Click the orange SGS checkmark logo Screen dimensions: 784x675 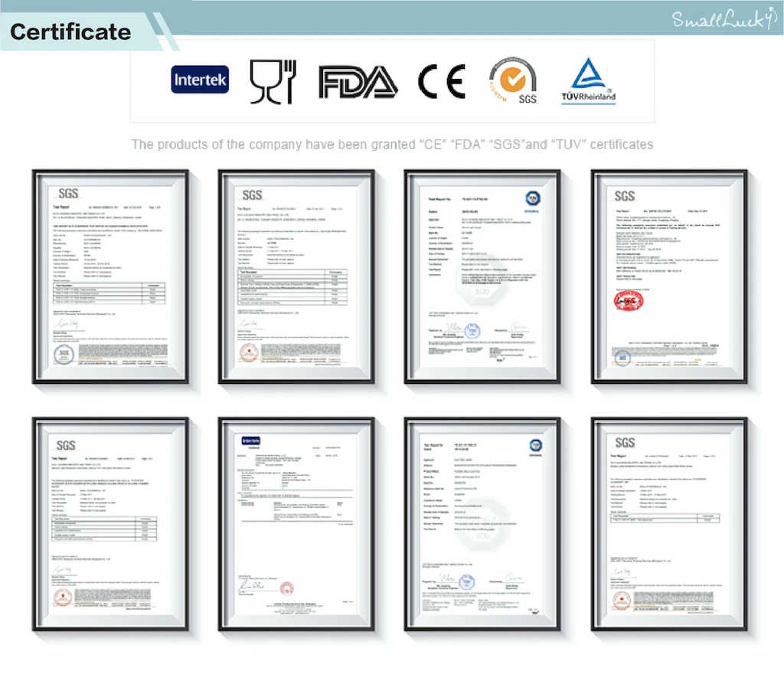pos(513,80)
